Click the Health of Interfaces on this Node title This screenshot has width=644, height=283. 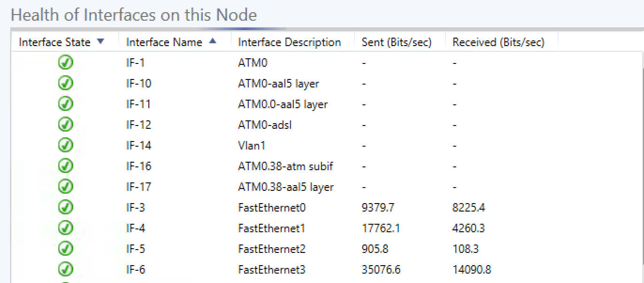point(134,15)
